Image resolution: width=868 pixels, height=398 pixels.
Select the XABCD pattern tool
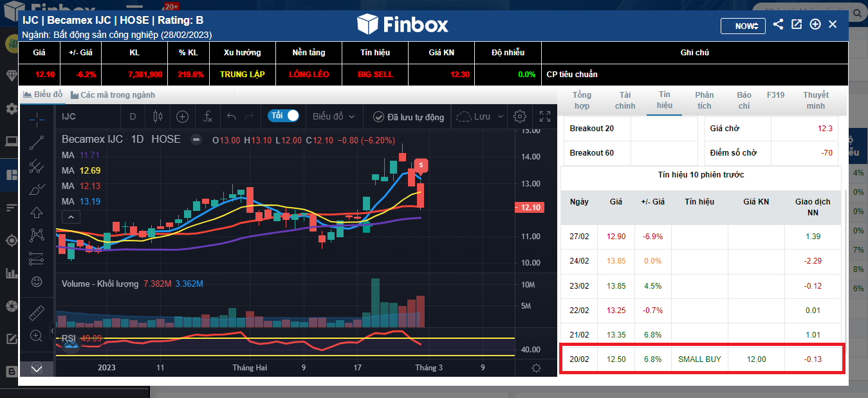coord(37,235)
